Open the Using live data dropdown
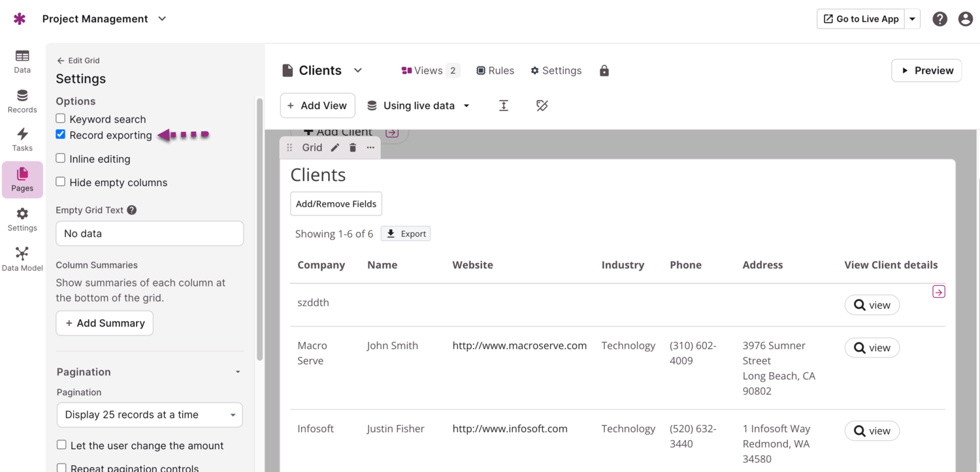The width and height of the screenshot is (980, 472). [x=419, y=106]
